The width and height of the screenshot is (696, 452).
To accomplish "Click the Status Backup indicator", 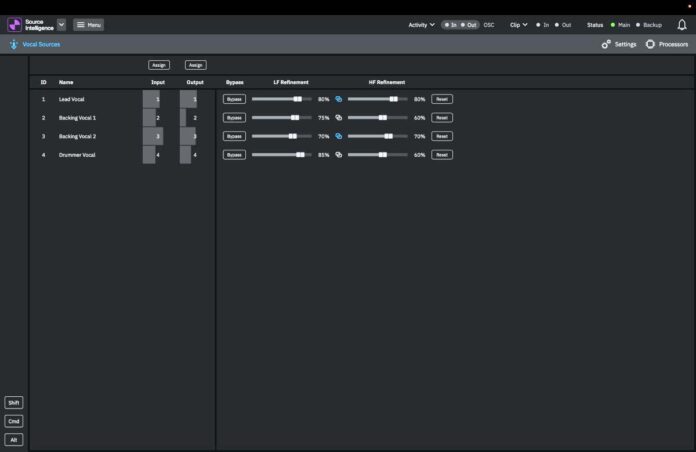I will [649, 25].
